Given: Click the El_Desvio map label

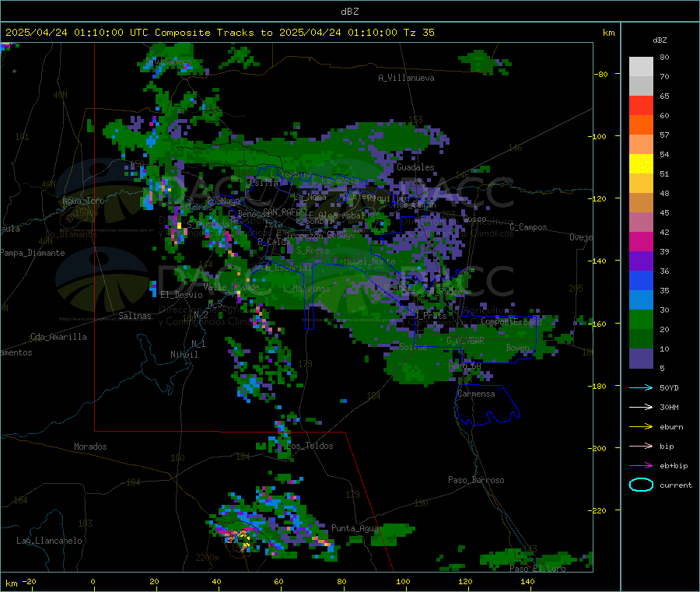Looking at the screenshot, I should tap(182, 295).
